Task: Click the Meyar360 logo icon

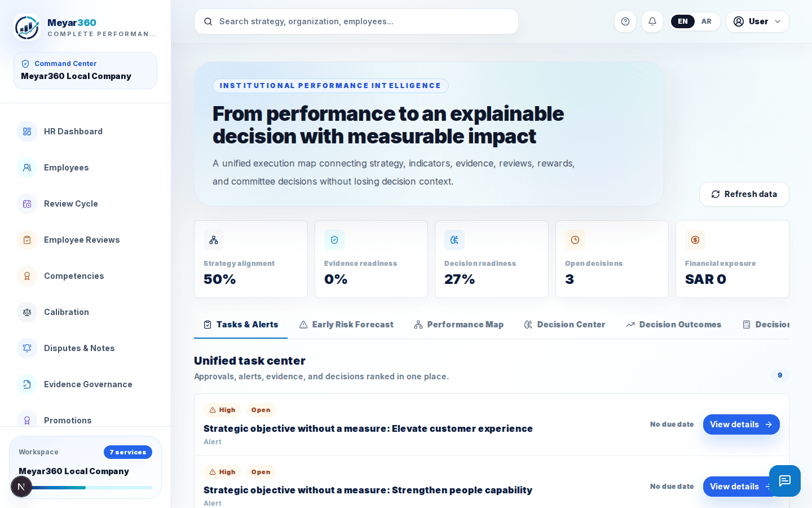Action: click(27, 27)
